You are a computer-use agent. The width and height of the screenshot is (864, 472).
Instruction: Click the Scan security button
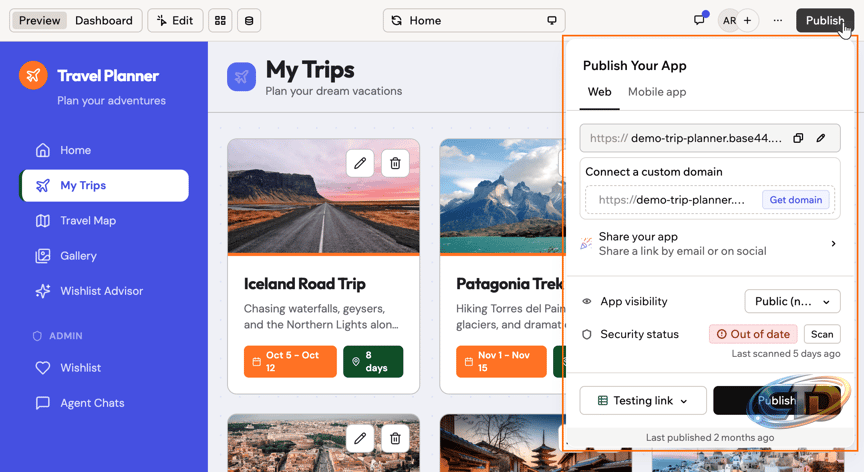coord(822,334)
